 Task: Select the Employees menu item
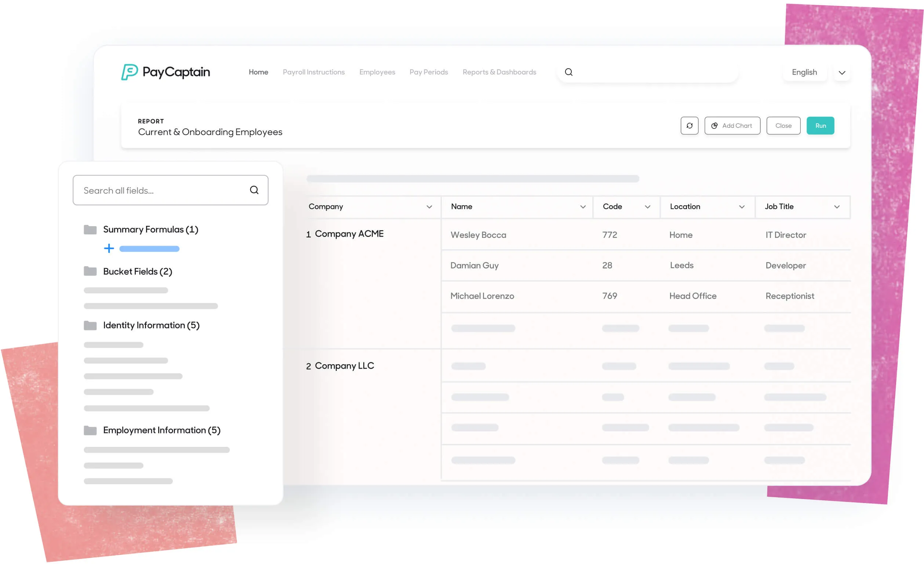click(x=377, y=72)
